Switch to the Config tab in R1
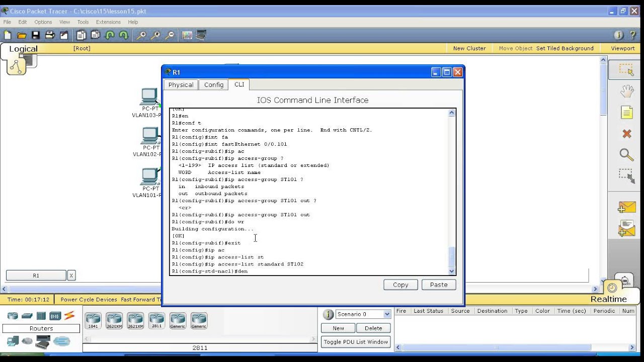 (214, 85)
